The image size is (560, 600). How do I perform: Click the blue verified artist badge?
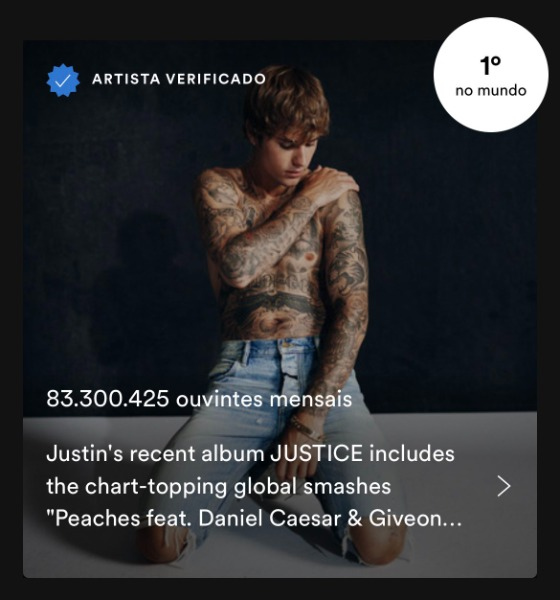[63, 80]
